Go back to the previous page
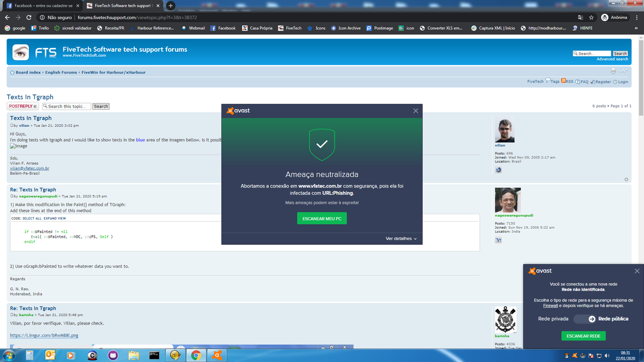644x362 pixels. (x=7, y=17)
